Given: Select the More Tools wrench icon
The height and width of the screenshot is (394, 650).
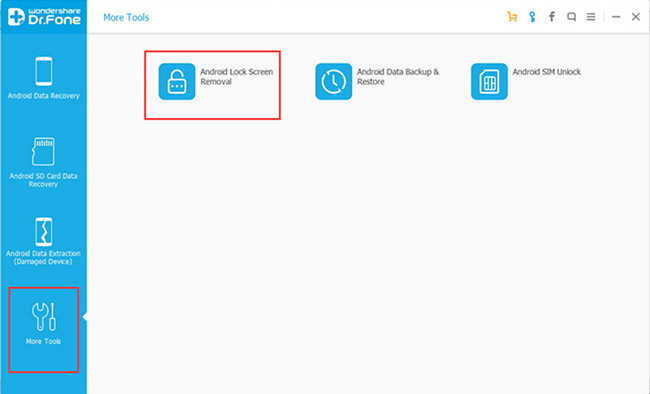Looking at the screenshot, I should click(x=44, y=316).
